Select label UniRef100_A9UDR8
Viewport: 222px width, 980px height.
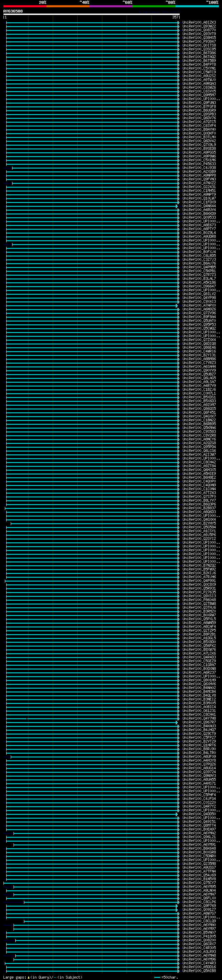(199, 237)
